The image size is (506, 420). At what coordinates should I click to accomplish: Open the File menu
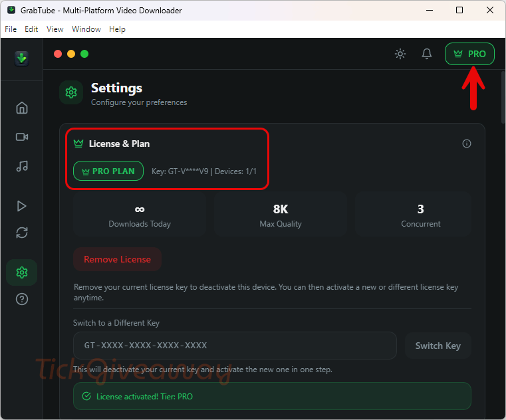pos(11,29)
